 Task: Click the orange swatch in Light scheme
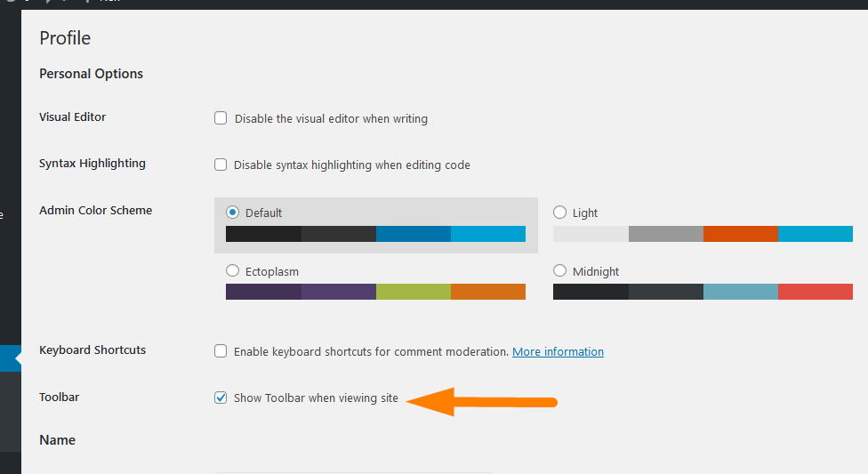click(x=741, y=234)
